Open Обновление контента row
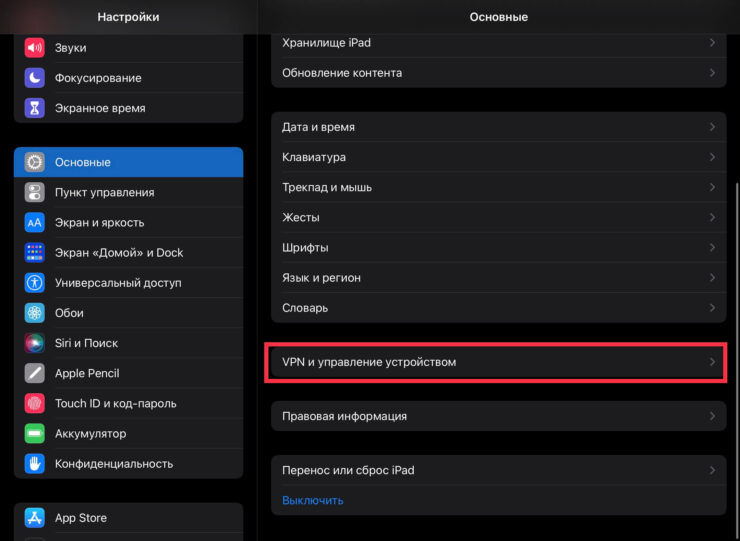740x541 pixels. [x=498, y=73]
